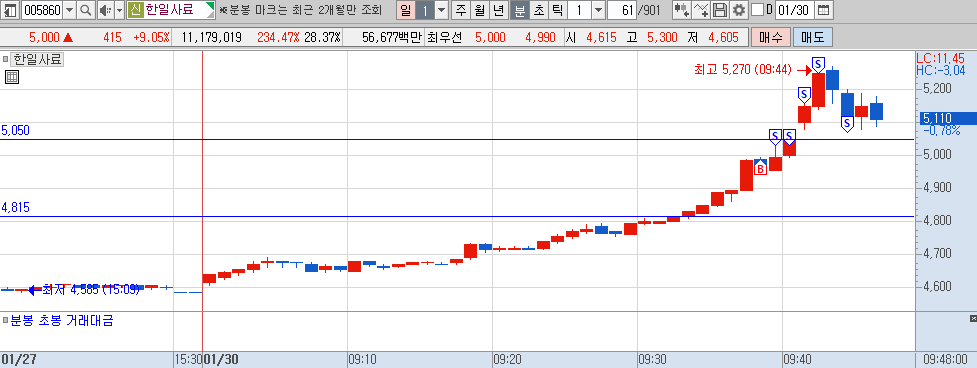The height and width of the screenshot is (368, 977).
Task: Click the change percent +9.05%
Action: click(x=151, y=38)
